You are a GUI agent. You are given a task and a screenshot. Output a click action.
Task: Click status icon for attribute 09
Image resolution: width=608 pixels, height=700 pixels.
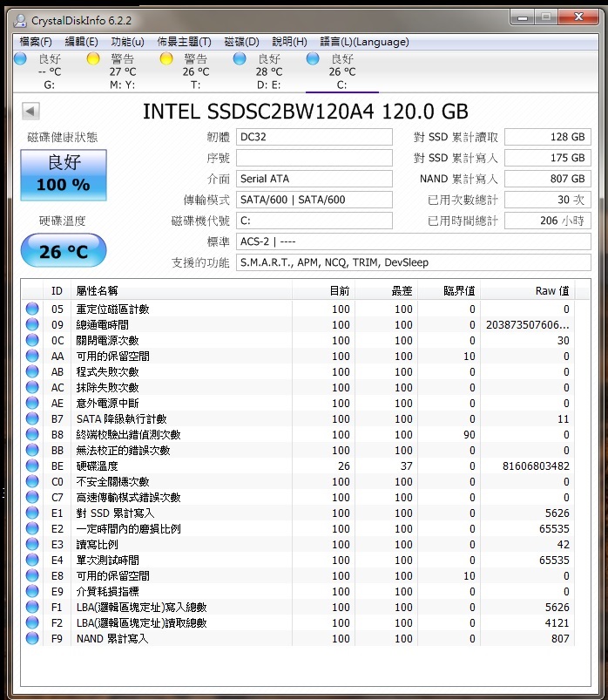click(x=32, y=324)
